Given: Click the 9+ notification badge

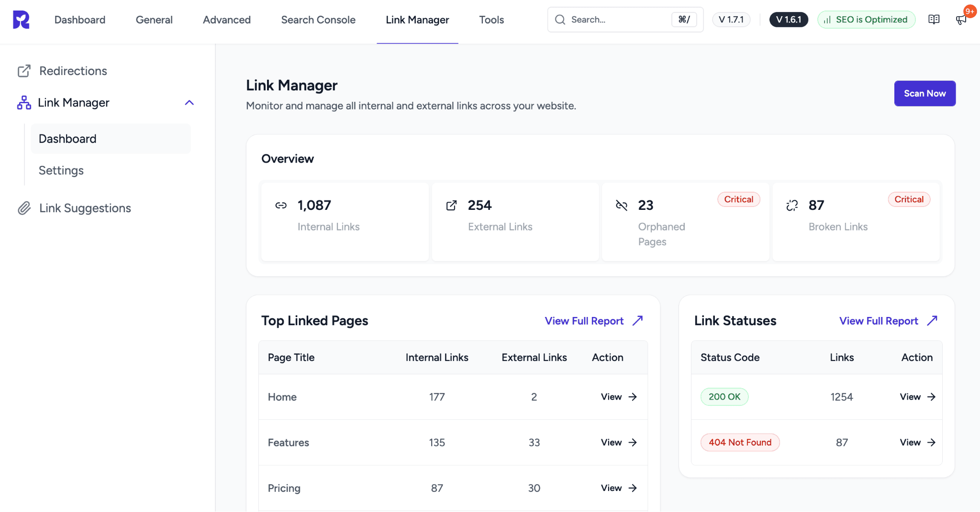Looking at the screenshot, I should click(969, 11).
